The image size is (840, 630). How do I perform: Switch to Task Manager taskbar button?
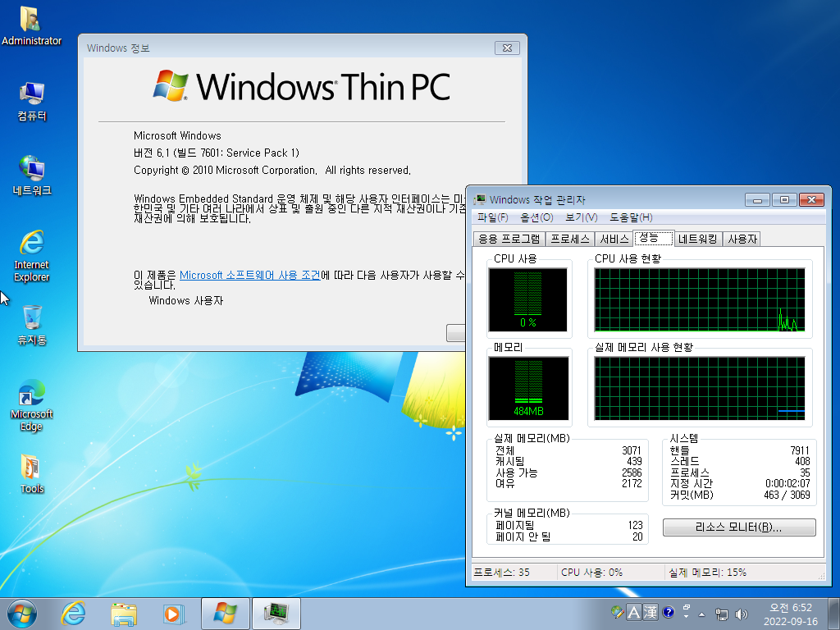(x=276, y=614)
